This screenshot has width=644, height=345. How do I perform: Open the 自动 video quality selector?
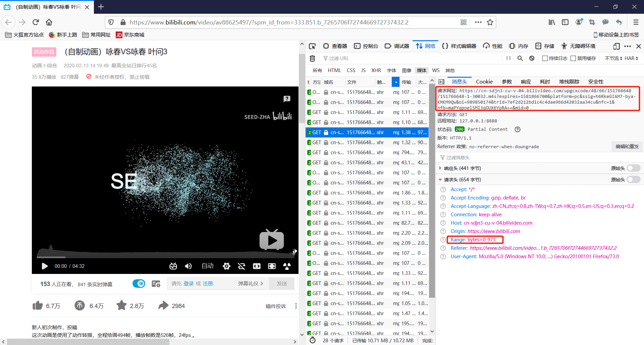207,266
